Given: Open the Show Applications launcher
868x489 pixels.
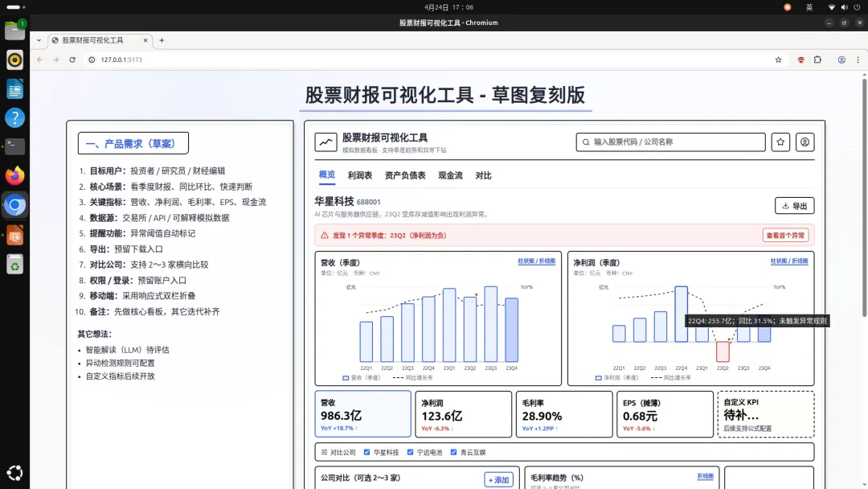Looking at the screenshot, I should tap(15, 472).
